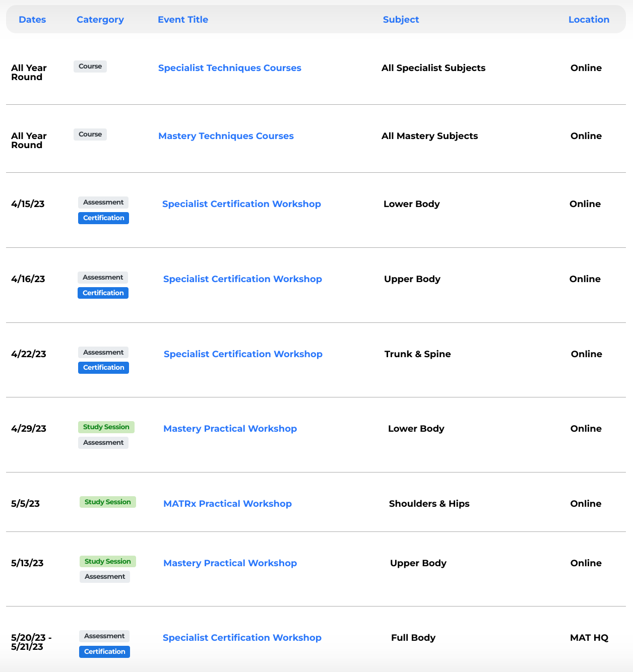Select Study Session tag on 4/29/23 row
The image size is (633, 672).
point(106,427)
